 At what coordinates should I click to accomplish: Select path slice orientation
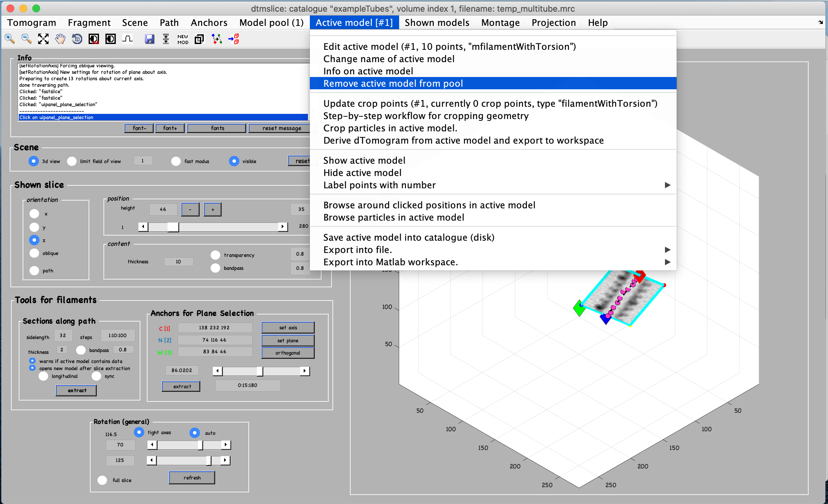click(x=34, y=270)
